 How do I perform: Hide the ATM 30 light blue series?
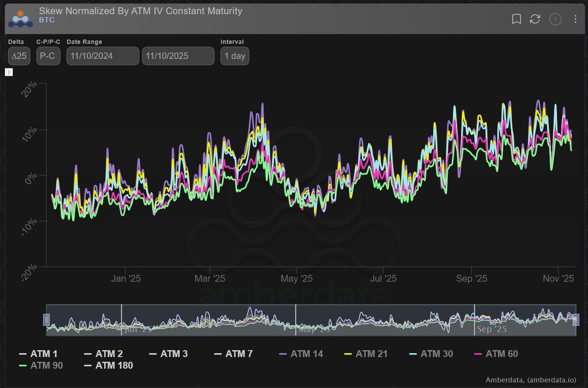click(x=431, y=353)
